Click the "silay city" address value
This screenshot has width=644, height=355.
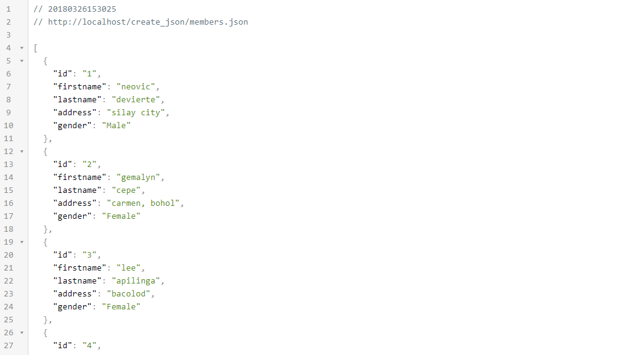[136, 112]
